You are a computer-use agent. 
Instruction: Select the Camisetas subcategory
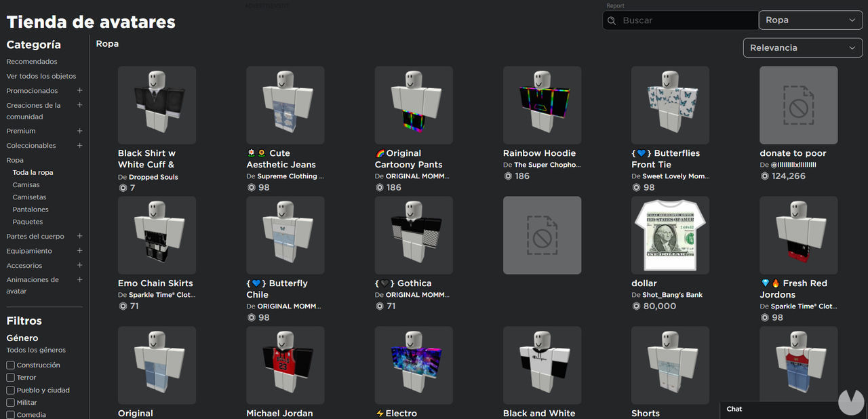(29, 197)
